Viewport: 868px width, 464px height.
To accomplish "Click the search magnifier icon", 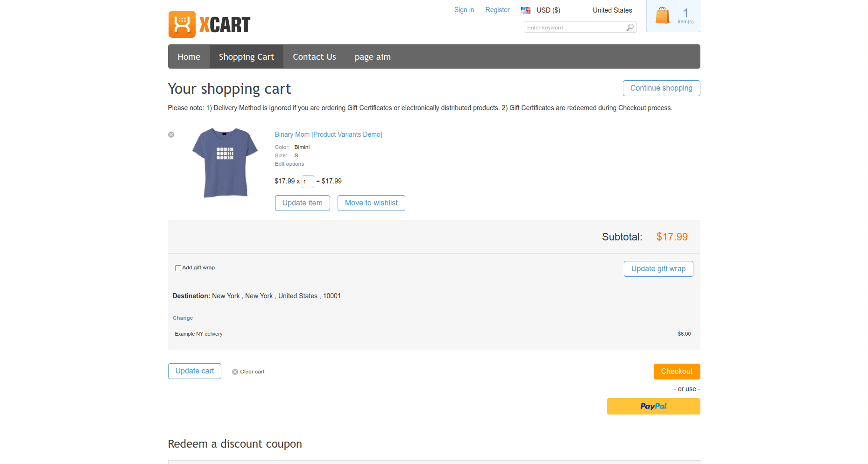I will (x=630, y=28).
